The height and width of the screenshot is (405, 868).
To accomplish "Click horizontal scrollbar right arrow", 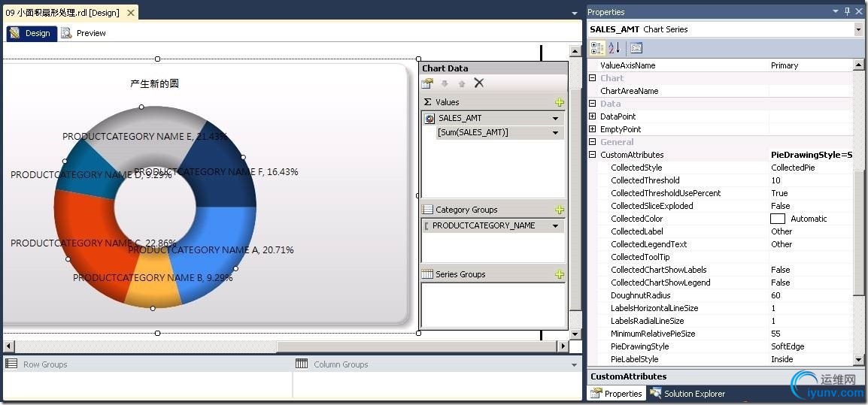I will 563,346.
